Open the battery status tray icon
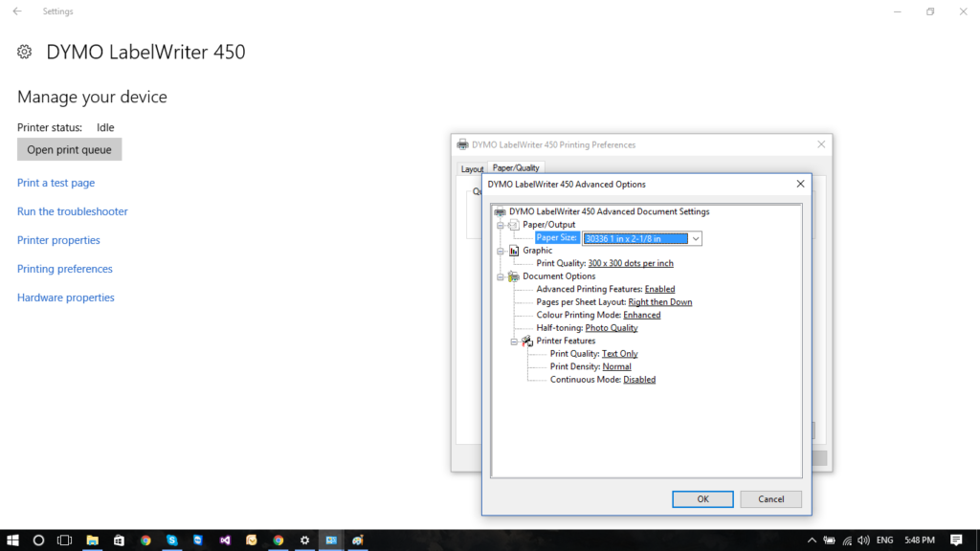This screenshot has height=551, width=980. coord(830,540)
